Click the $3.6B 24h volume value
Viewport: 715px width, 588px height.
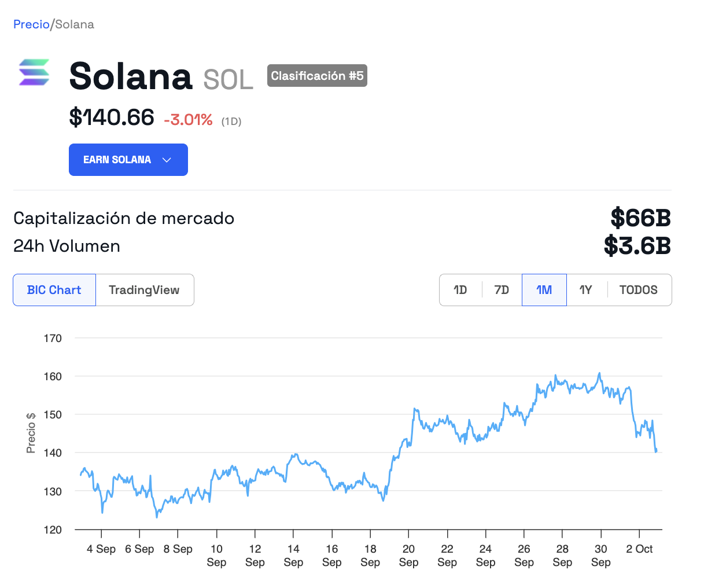pos(637,246)
